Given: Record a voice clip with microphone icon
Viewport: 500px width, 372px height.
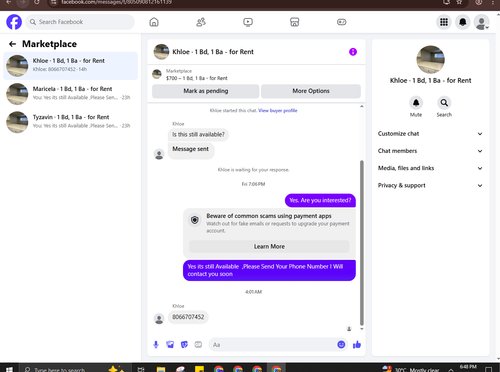Looking at the screenshot, I should pyautogui.click(x=156, y=345).
